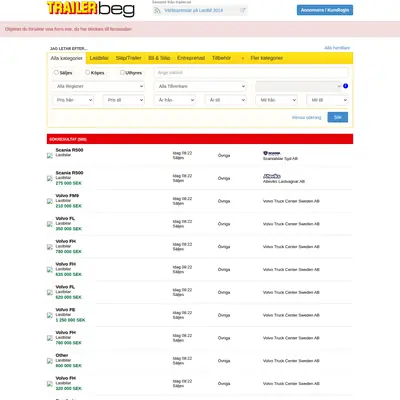Image resolution: width=400 pixels, height=400 pixels.
Task: Check the Uthyres checkbox
Action: pyautogui.click(x=122, y=72)
